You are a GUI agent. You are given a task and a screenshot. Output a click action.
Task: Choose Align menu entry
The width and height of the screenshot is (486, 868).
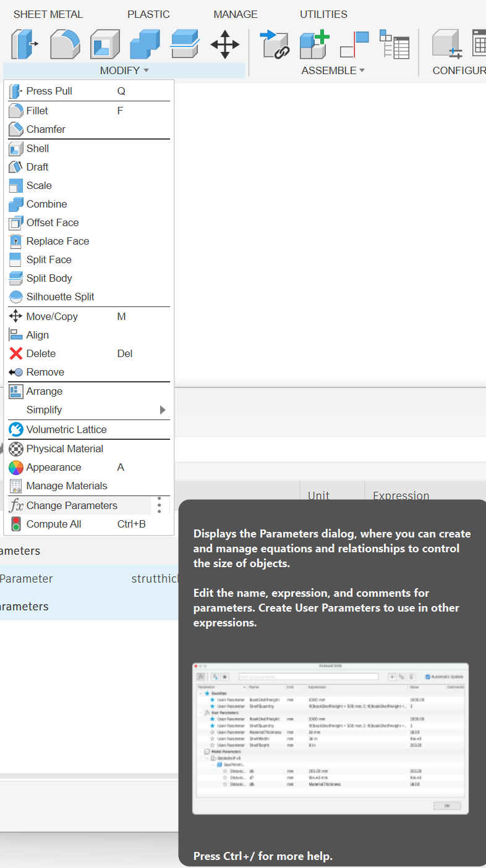89,335
